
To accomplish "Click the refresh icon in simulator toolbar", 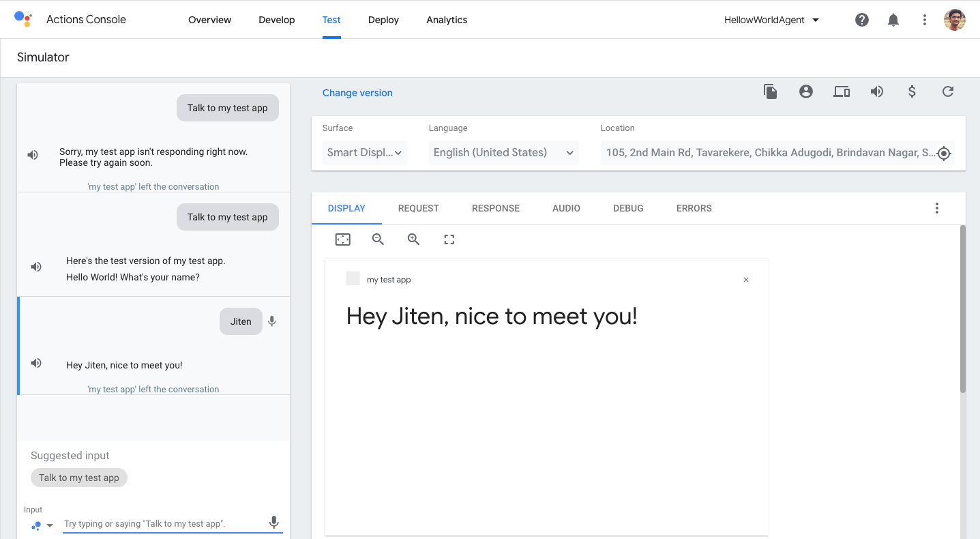I will coord(948,92).
